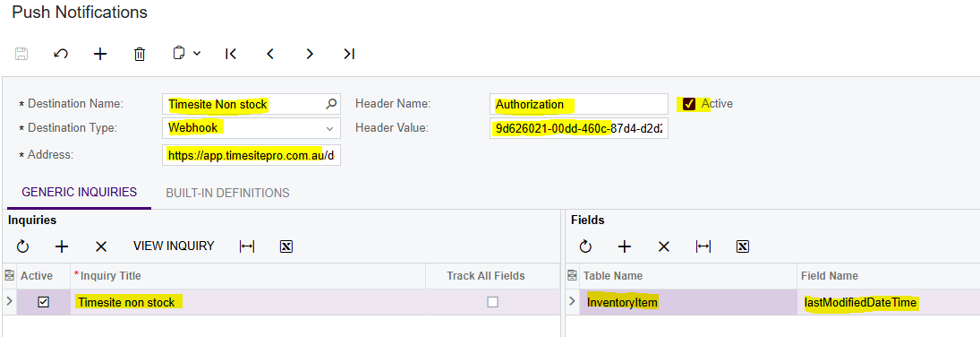The height and width of the screenshot is (337, 980).
Task: Add a row to the Fields grid
Action: (625, 246)
